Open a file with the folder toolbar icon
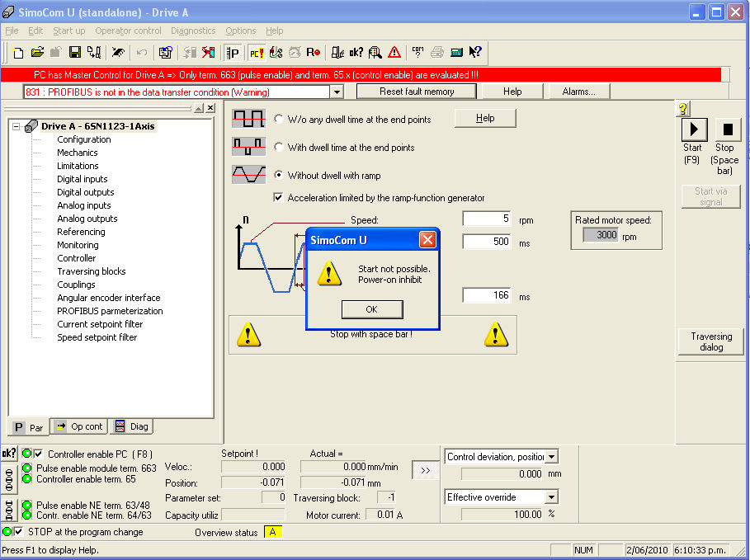 point(37,52)
